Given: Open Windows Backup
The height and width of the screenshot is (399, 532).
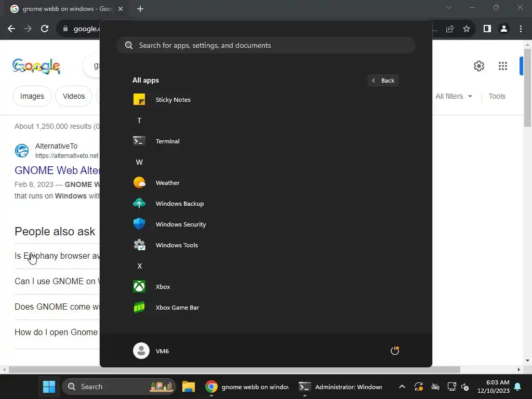Looking at the screenshot, I should pyautogui.click(x=265, y=204).
